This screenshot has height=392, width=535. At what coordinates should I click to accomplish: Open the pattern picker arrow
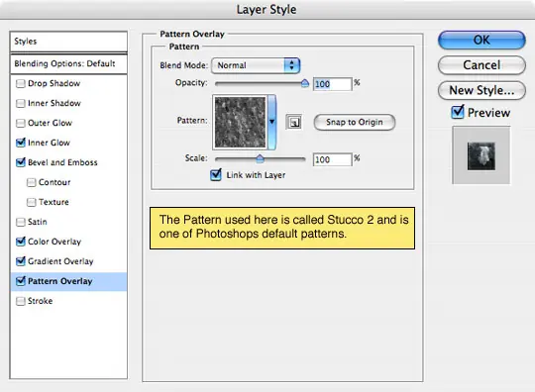[271, 122]
